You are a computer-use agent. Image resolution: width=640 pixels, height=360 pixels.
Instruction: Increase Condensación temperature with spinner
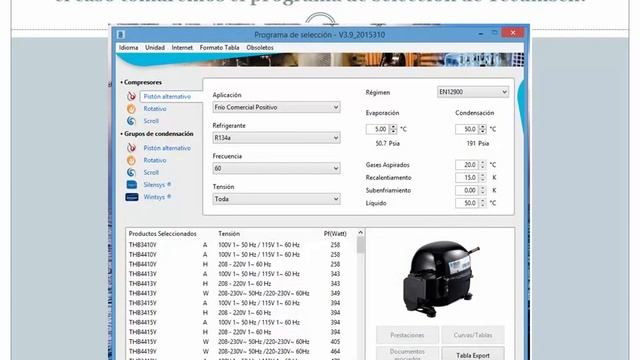coord(482,127)
